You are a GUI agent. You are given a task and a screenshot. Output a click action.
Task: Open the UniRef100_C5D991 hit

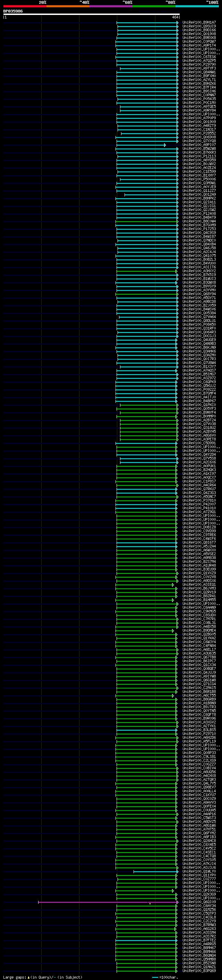(x=199, y=443)
